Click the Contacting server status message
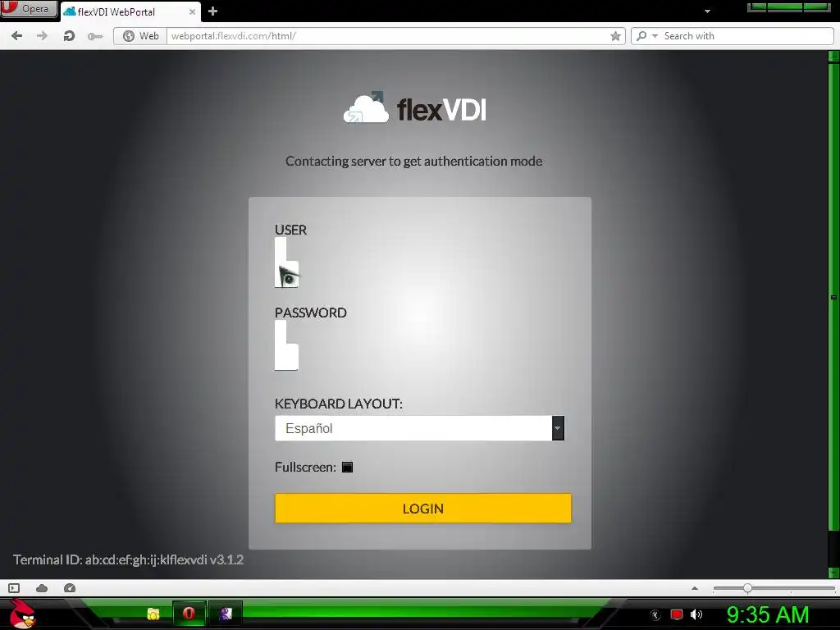The height and width of the screenshot is (630, 840). (413, 162)
